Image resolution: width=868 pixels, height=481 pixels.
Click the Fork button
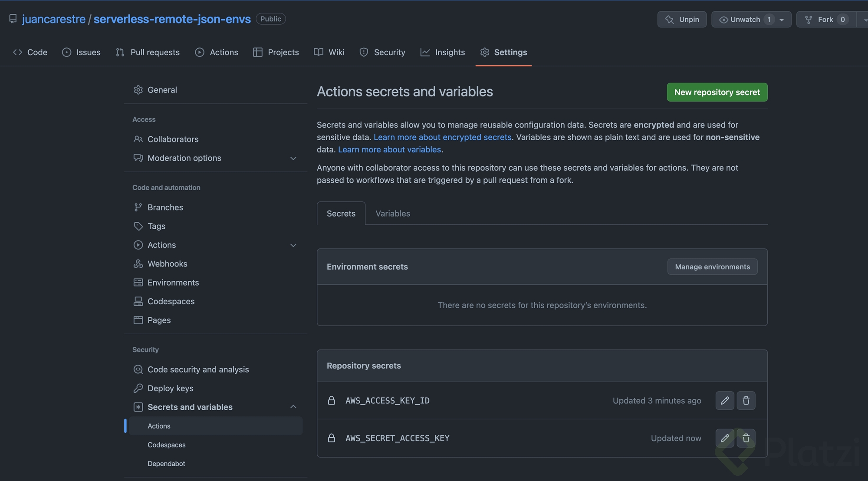pyautogui.click(x=826, y=20)
